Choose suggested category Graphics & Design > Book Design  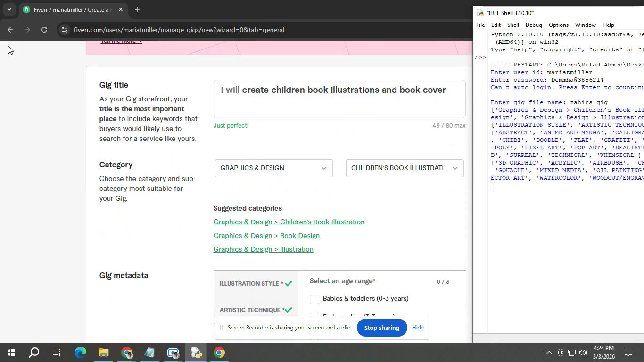click(x=266, y=236)
